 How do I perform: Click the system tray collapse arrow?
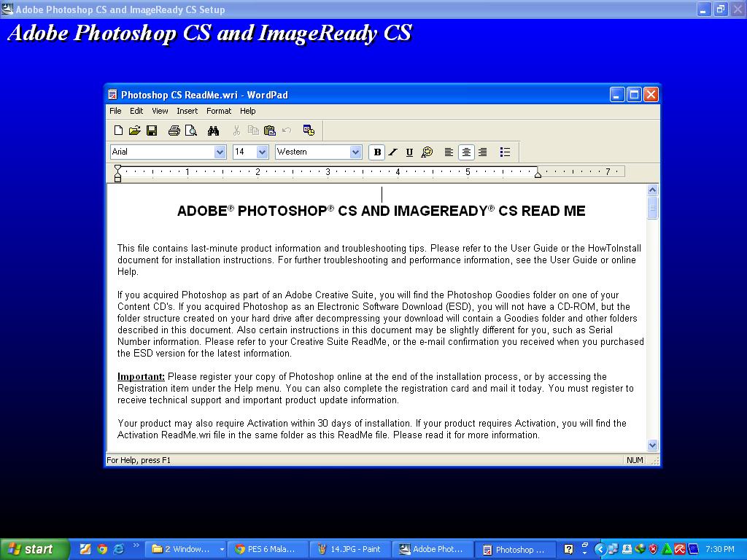pos(600,550)
